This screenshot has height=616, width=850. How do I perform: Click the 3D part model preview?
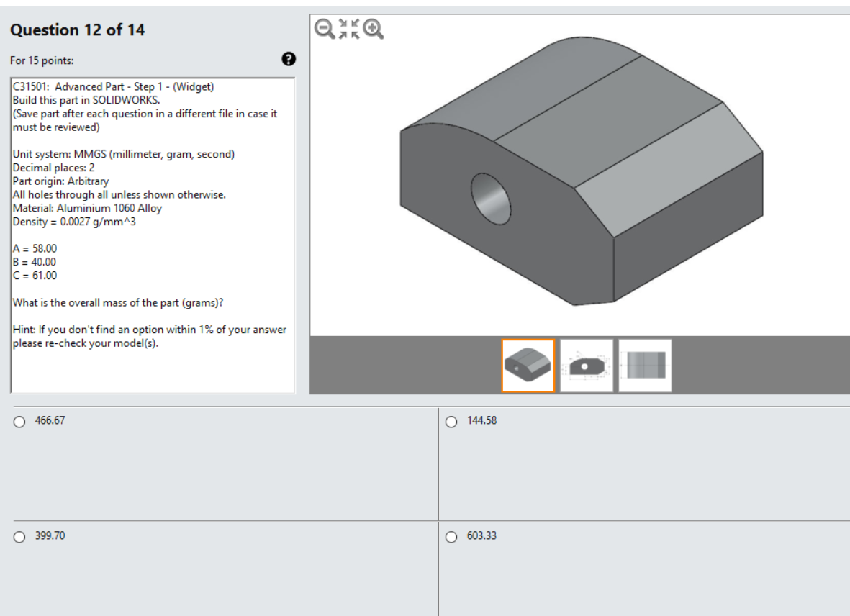(x=581, y=171)
